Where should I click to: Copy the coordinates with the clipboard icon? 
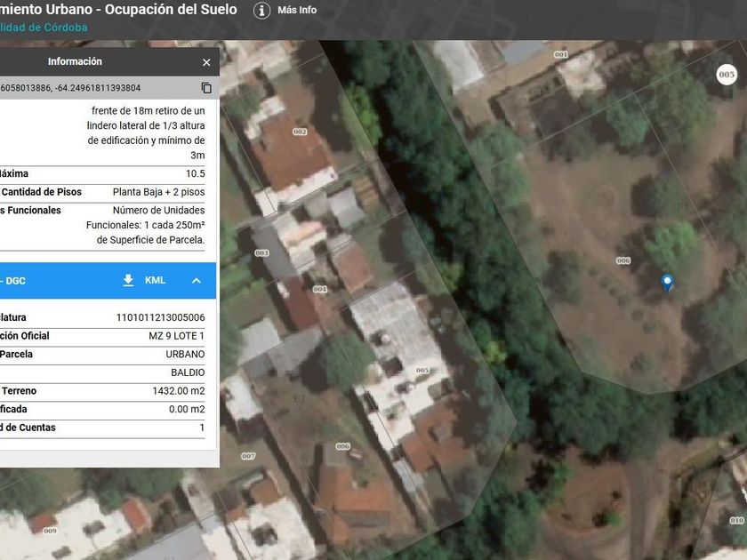[x=206, y=88]
